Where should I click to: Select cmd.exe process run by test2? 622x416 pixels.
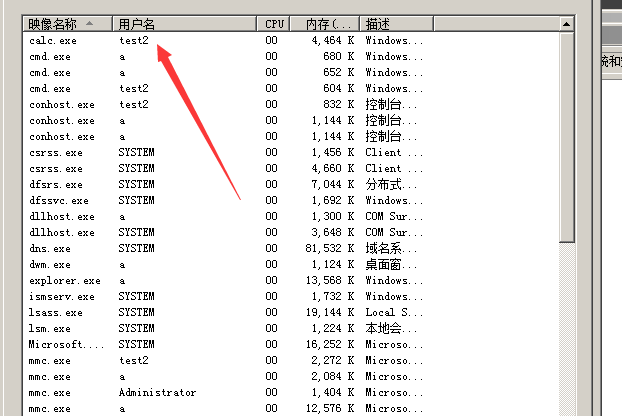point(50,89)
